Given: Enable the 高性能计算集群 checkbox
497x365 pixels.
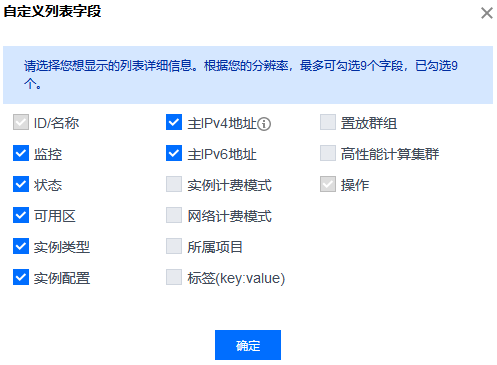Looking at the screenshot, I should coord(328,153).
